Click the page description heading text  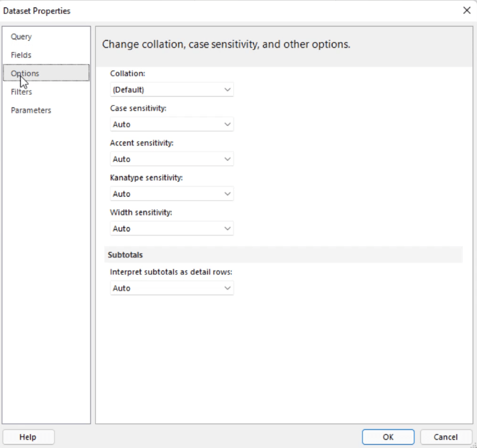coord(226,45)
